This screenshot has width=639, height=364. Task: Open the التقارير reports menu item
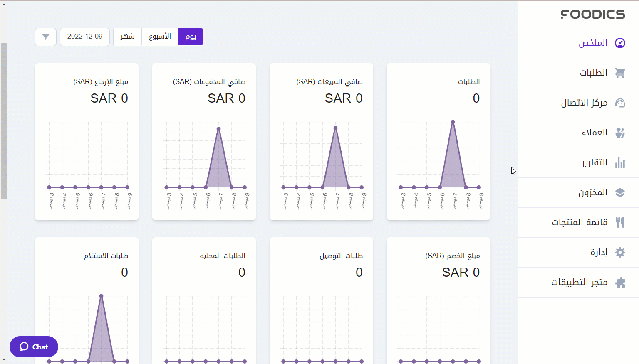coord(594,163)
